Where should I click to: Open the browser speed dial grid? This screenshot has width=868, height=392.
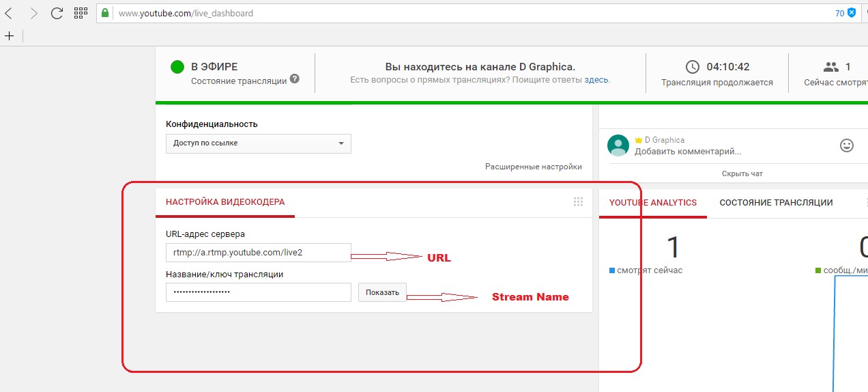[x=81, y=13]
